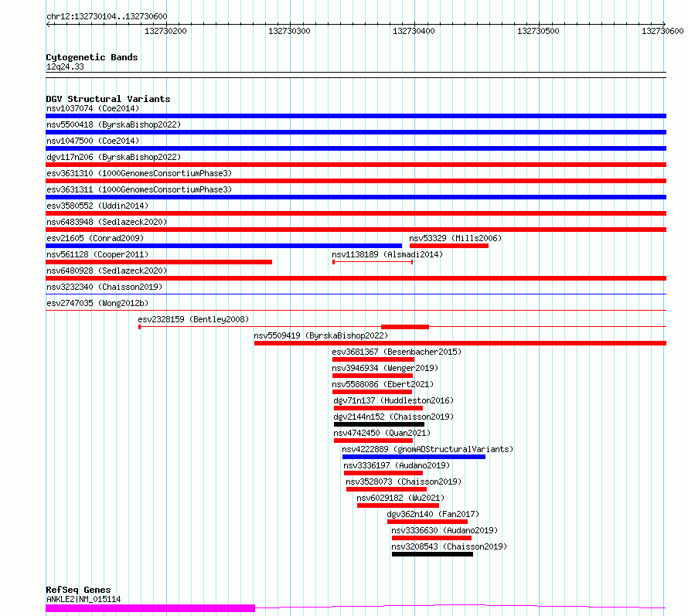Click the blue bar of nsv4222889
Screen dimensions: 688x616
pos(414,457)
